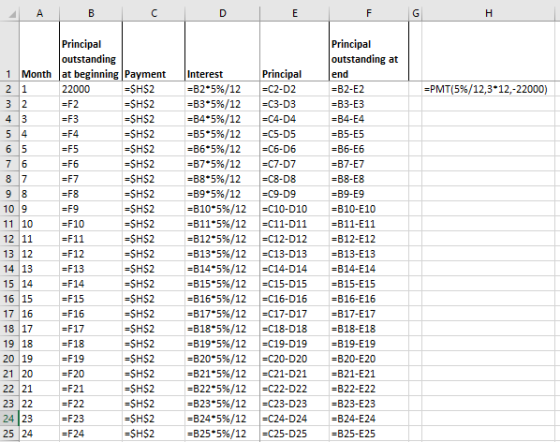Select row 25 header

pos(10,434)
